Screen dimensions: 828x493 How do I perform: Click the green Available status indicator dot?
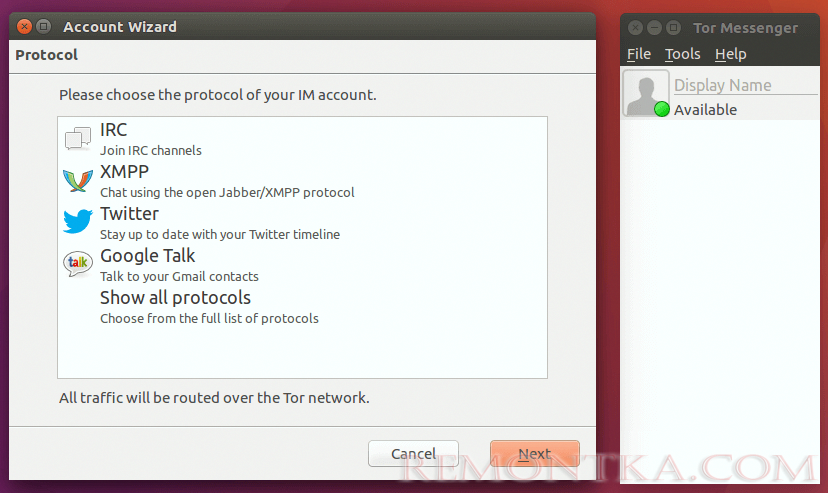[662, 109]
